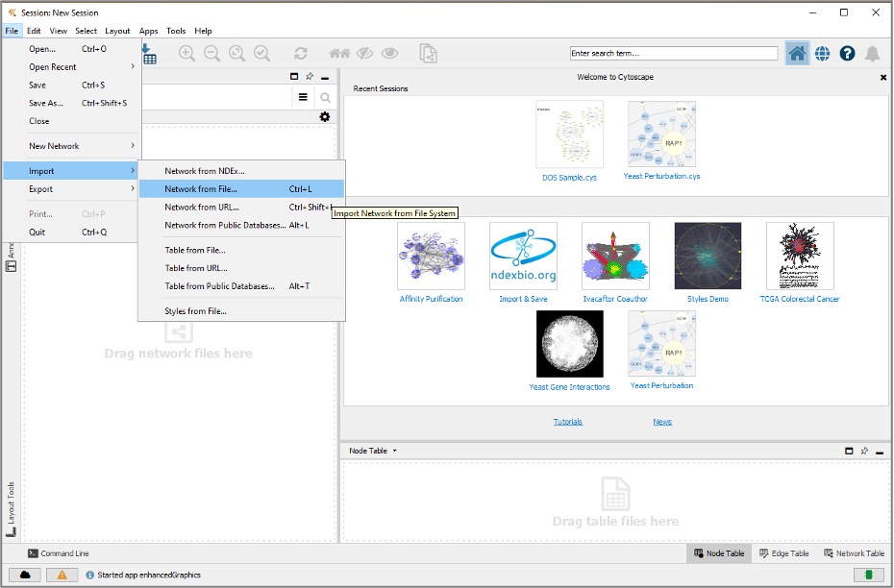Open the Apps menu
Viewport: 894px width, 588px height.
[148, 31]
